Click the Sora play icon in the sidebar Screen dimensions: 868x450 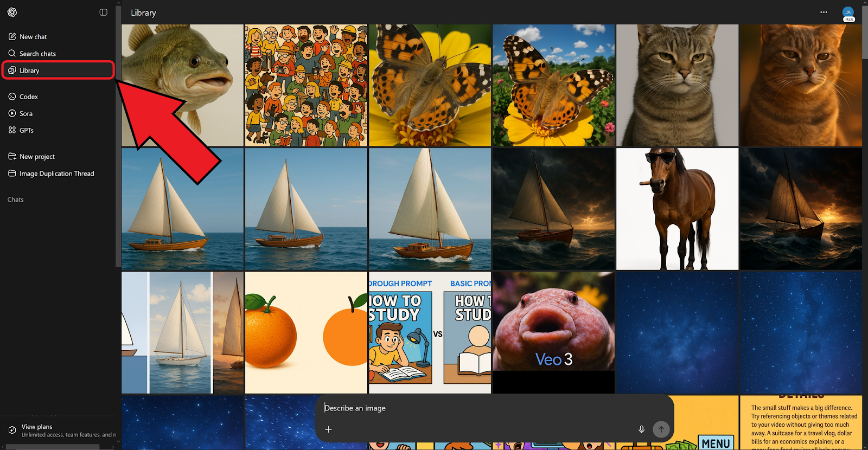[12, 113]
